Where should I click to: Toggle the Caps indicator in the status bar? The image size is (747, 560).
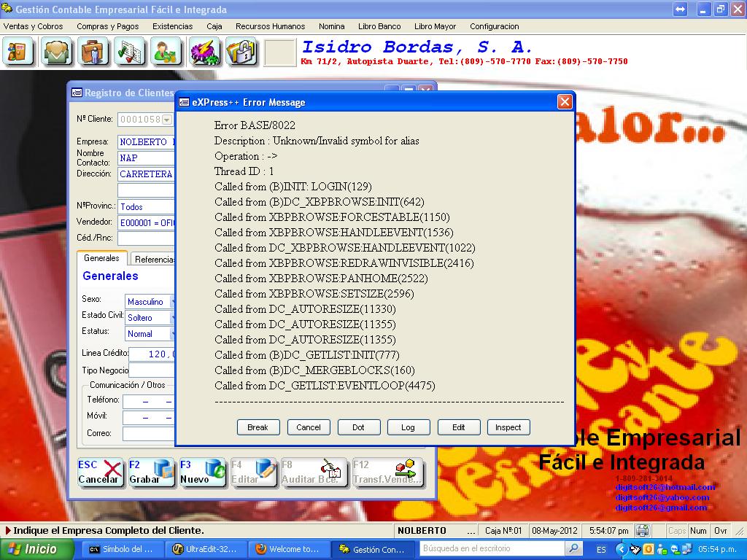(678, 531)
